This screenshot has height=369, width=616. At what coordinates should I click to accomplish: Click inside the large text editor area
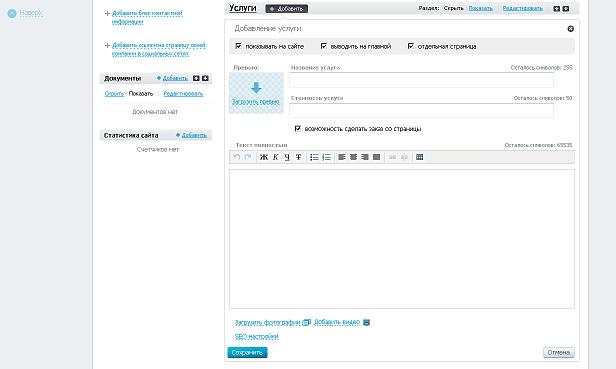pyautogui.click(x=402, y=239)
